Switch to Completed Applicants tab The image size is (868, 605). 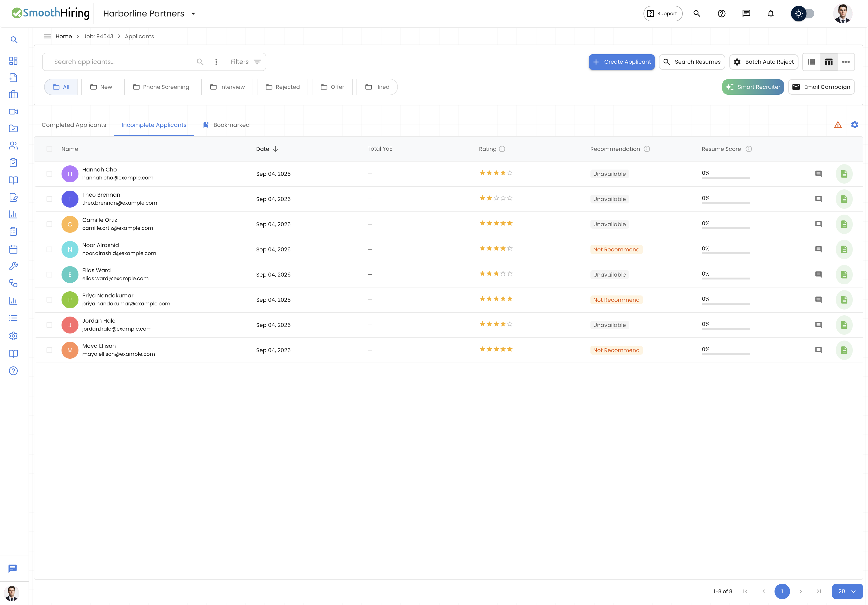click(74, 125)
